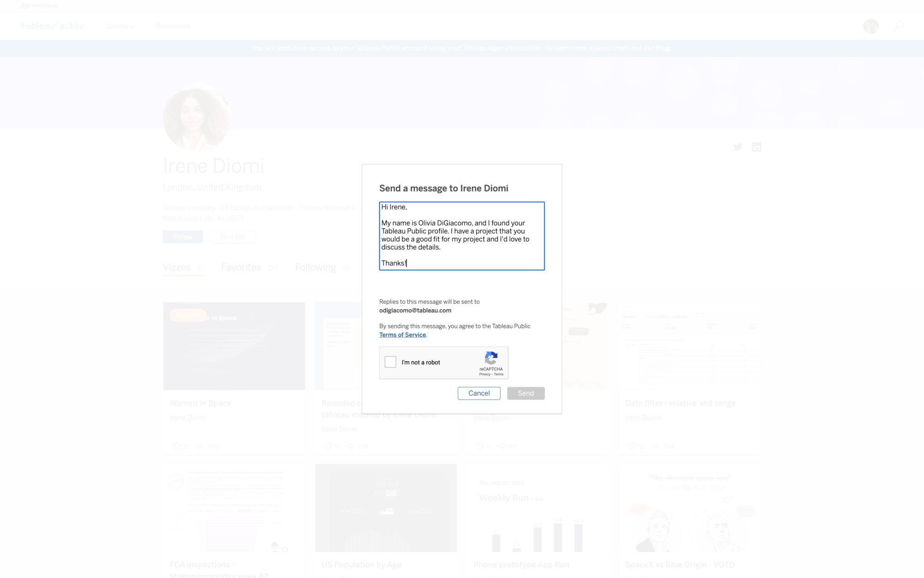This screenshot has width=924, height=578.
Task: Click views eye icon on Date filter card
Action: 656,446
